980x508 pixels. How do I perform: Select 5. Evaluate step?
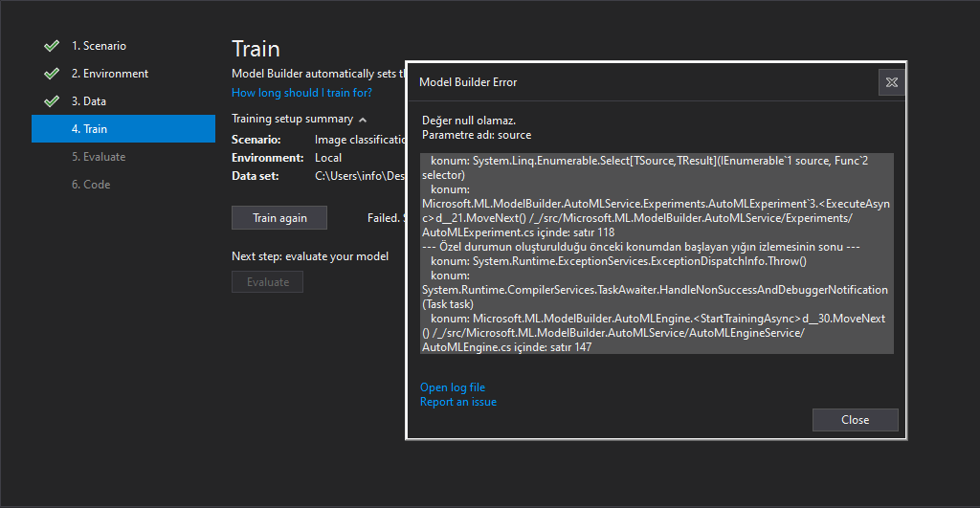(x=99, y=157)
